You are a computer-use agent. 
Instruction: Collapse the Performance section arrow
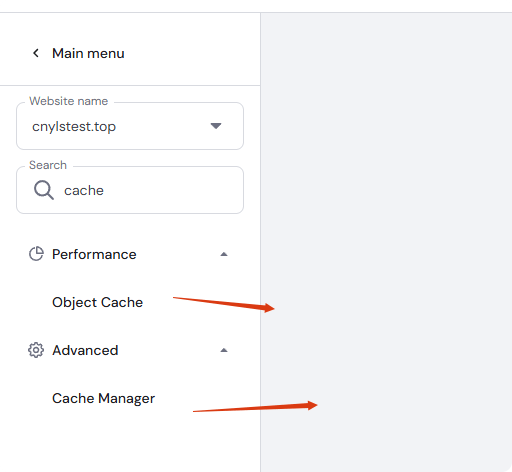tap(224, 254)
